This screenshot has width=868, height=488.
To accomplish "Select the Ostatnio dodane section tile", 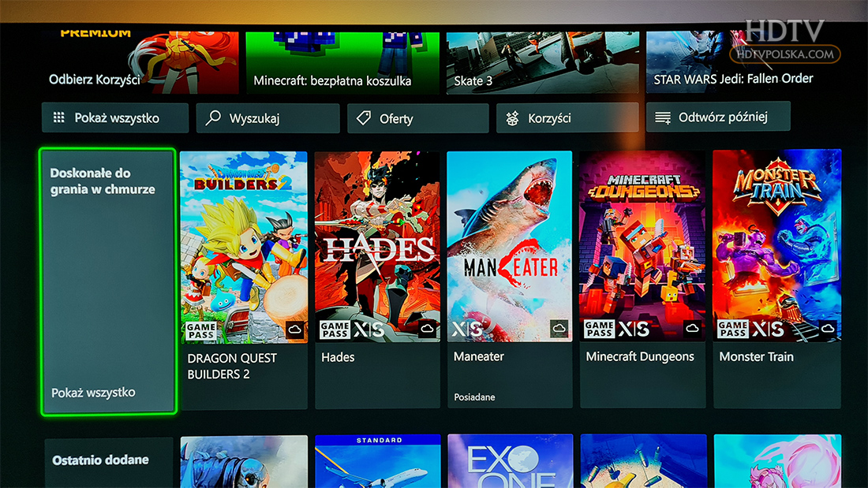I will (109, 463).
